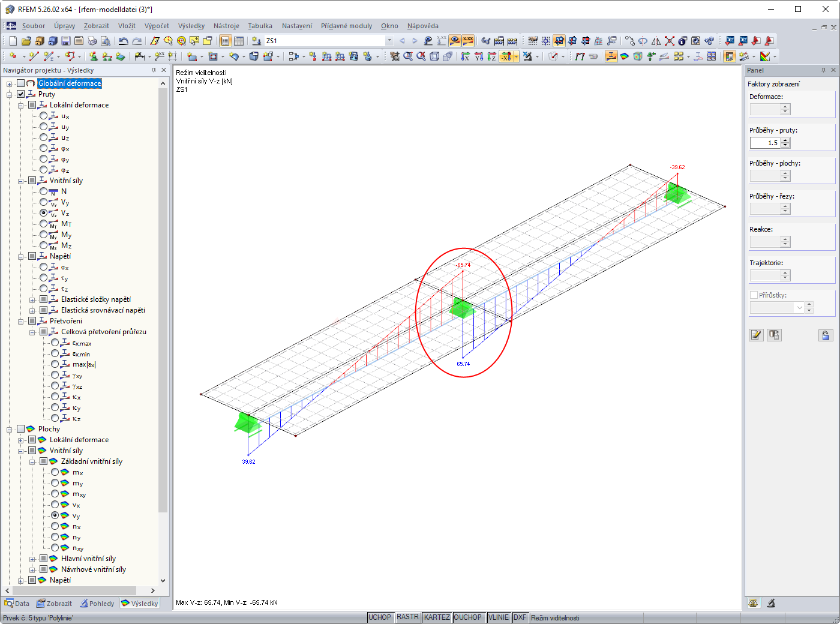This screenshot has height=624, width=840.
Task: Toggle UCHOP snap in the status bar
Action: click(x=380, y=617)
